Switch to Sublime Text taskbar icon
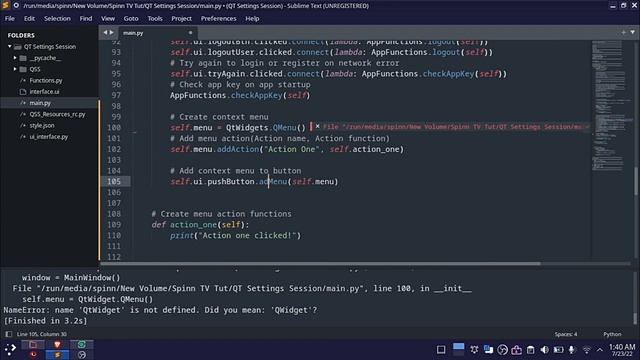 point(57,355)
